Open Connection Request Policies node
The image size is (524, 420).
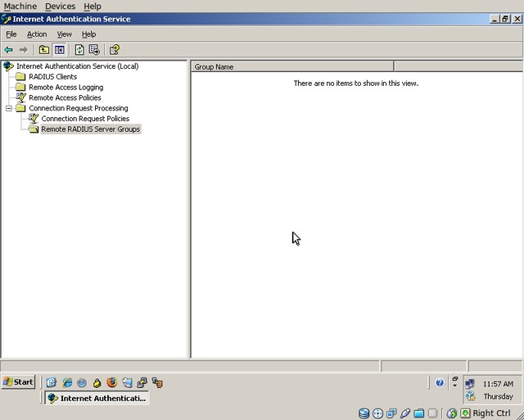85,119
